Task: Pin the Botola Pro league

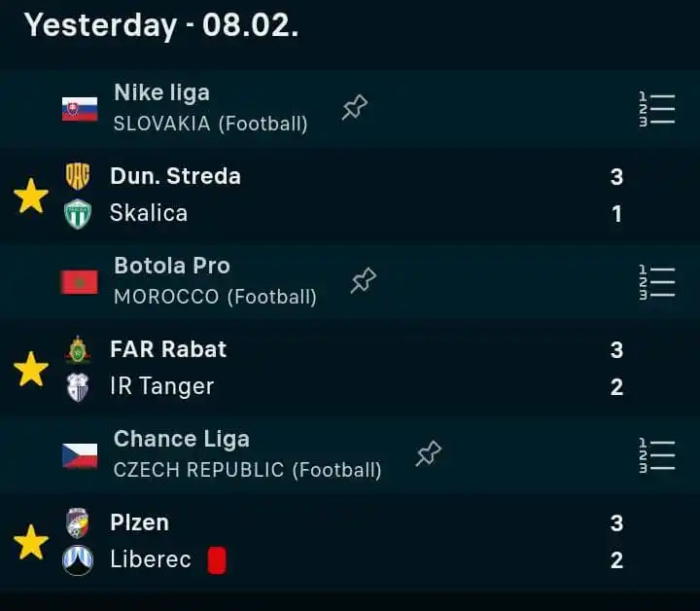Action: 364,280
